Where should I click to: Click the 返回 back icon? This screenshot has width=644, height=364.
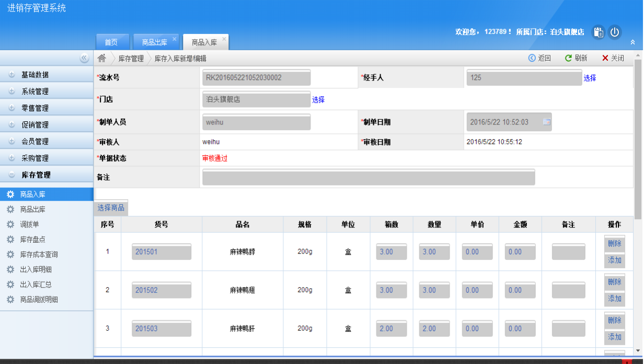pyautogui.click(x=532, y=58)
